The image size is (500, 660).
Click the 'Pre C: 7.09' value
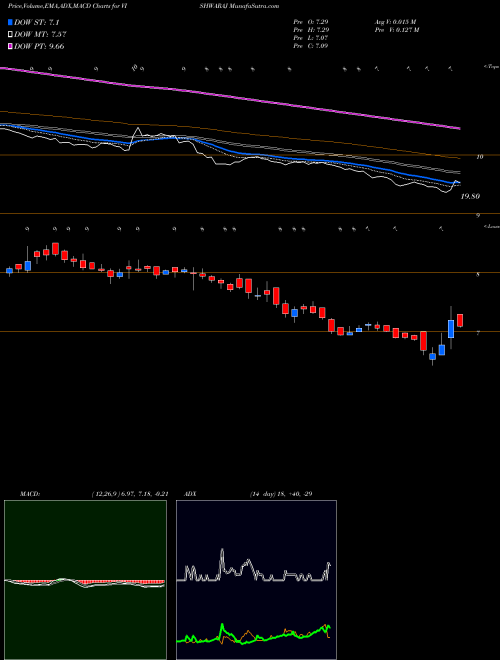pyautogui.click(x=311, y=46)
